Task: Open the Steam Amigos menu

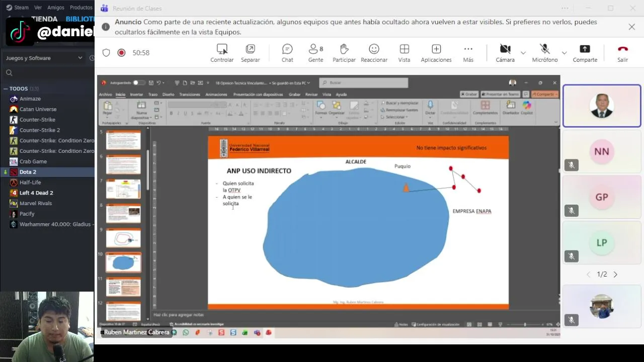Action: pos(55,8)
